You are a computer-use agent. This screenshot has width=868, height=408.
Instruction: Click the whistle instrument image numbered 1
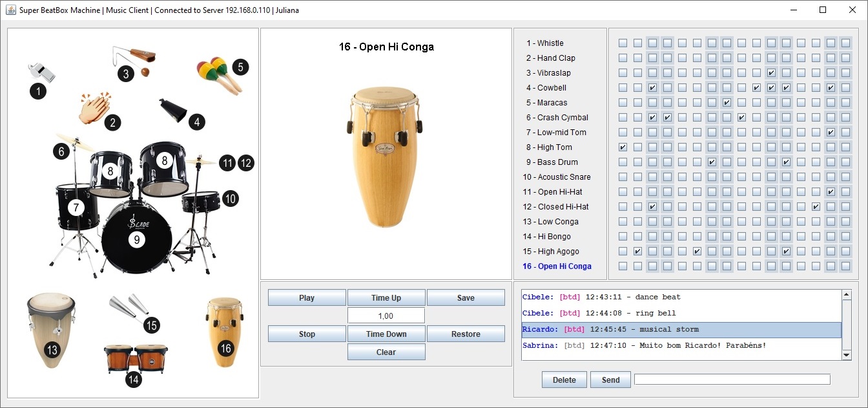click(42, 72)
